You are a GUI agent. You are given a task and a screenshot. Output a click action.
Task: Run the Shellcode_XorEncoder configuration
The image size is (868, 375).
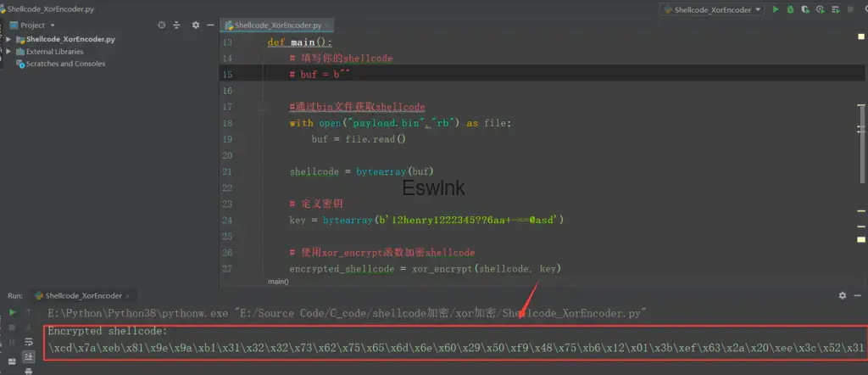click(775, 9)
